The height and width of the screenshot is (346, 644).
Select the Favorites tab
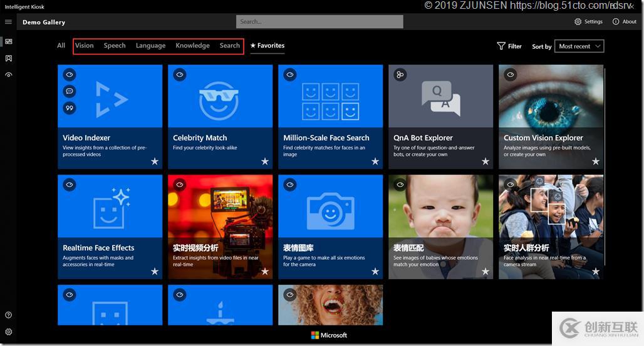pos(267,46)
